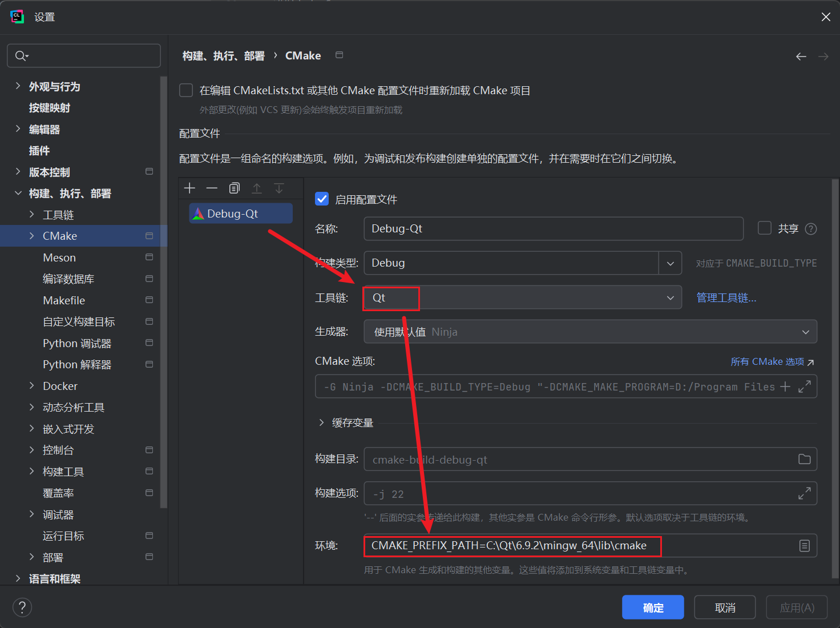Expand 编辑器 tree node
840x628 pixels.
click(18, 129)
